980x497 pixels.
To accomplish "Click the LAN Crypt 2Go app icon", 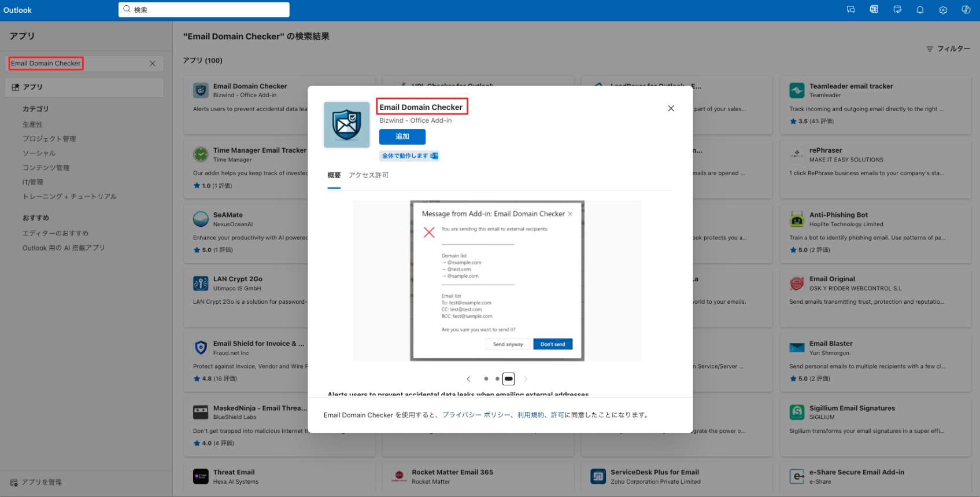I will (x=201, y=284).
